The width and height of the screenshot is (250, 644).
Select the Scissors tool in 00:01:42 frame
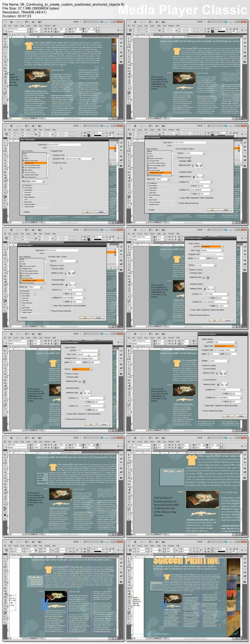click(5, 173)
